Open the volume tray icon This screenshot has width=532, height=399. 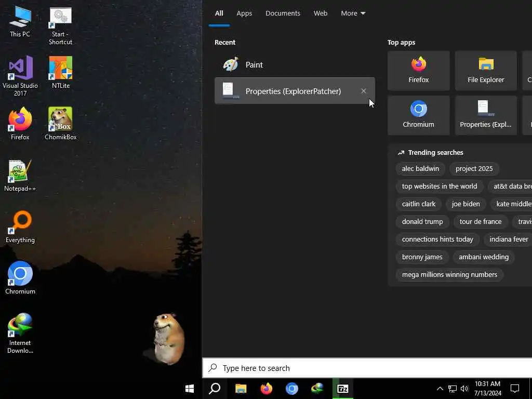[464, 389]
